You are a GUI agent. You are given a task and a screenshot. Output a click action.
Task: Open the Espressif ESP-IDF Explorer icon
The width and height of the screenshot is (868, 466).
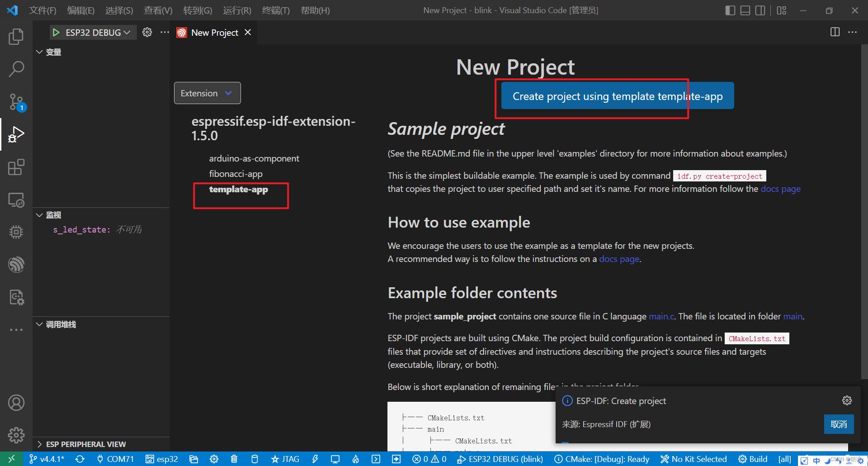(x=16, y=265)
